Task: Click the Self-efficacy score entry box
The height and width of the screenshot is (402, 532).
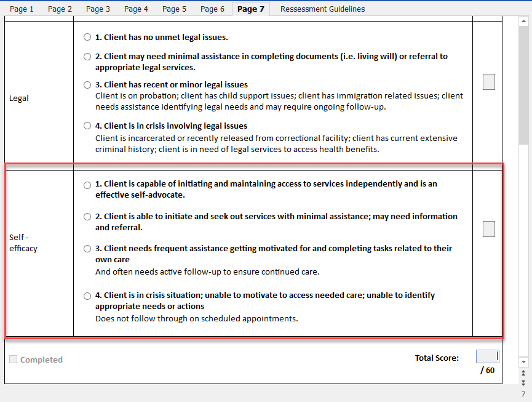Action: [x=488, y=228]
